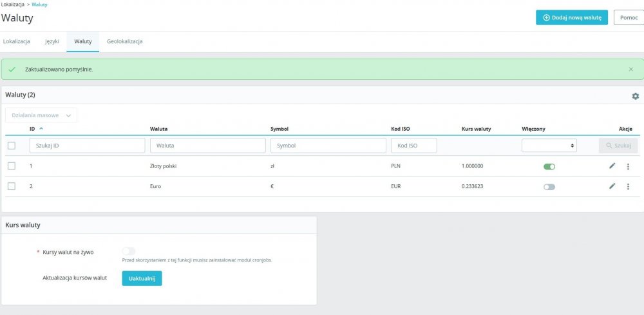
Task: Sort by Kurs waluty column header
Action: tap(476, 129)
